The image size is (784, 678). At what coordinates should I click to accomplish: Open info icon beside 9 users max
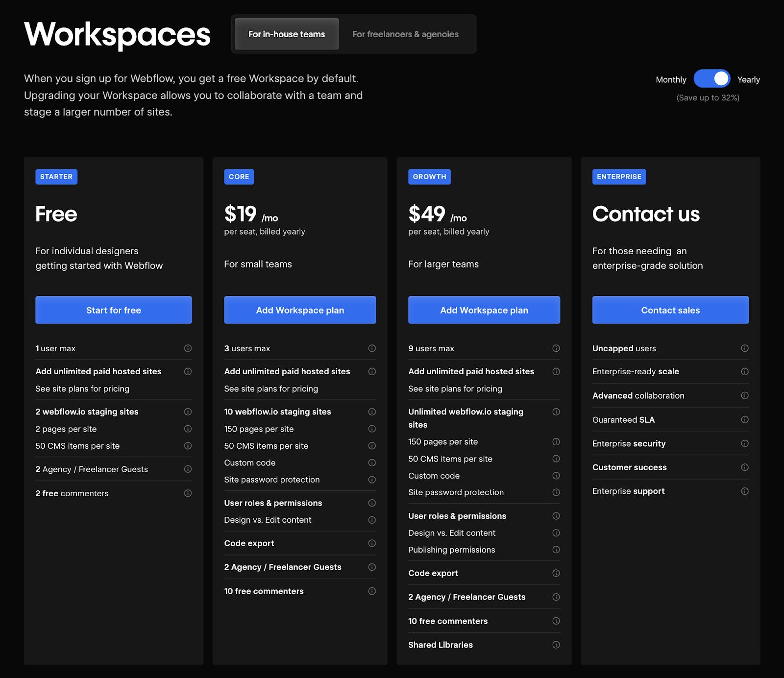point(556,348)
